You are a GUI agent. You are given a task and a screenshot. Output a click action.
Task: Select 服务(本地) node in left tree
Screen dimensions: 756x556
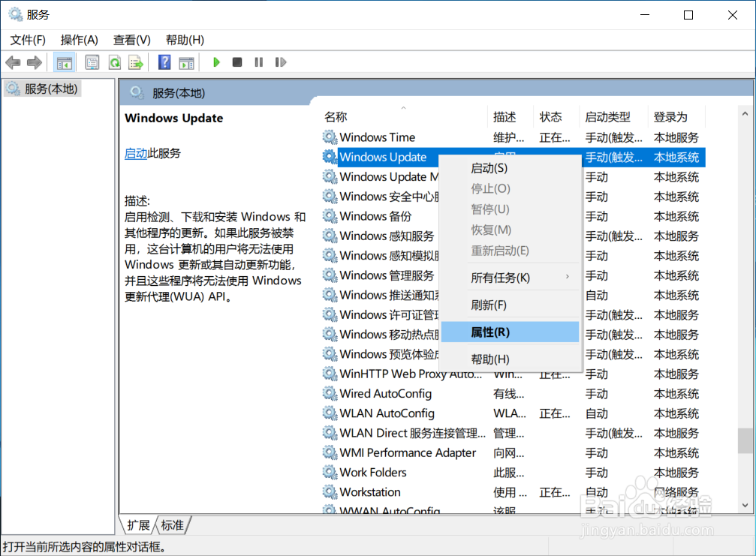pos(43,89)
